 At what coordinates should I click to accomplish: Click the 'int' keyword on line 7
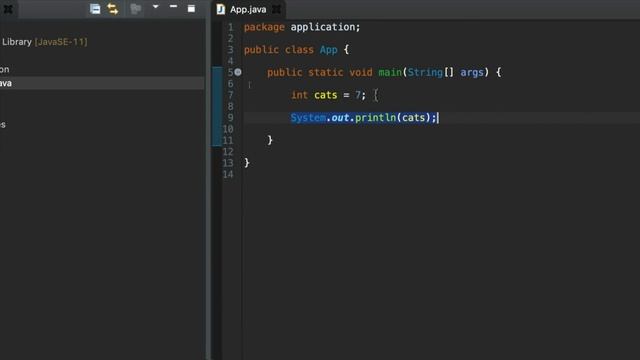(x=299, y=95)
